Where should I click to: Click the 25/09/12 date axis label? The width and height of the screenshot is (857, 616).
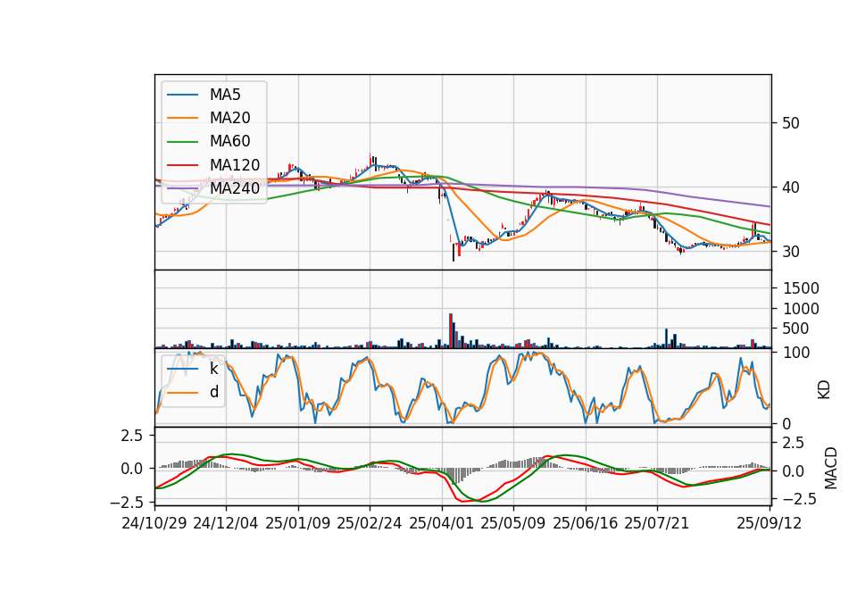coord(770,524)
